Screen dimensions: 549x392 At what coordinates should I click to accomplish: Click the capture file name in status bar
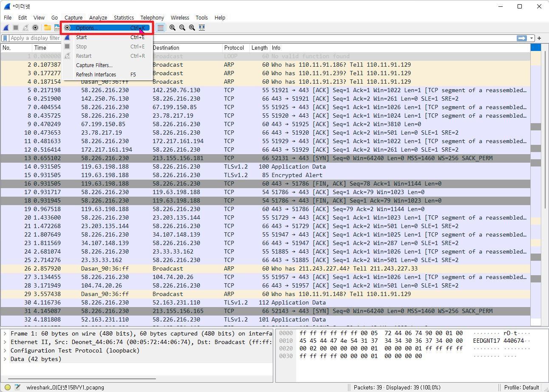point(65,387)
